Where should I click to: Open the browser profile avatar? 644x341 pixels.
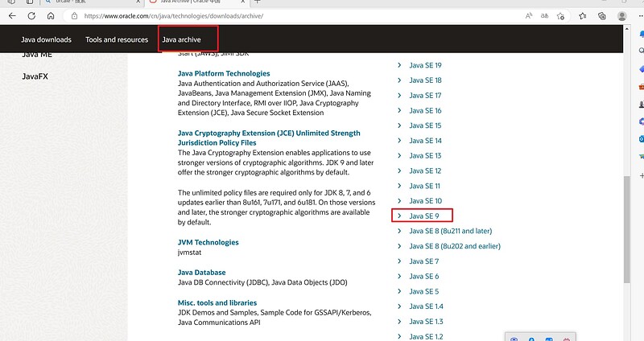(621, 16)
